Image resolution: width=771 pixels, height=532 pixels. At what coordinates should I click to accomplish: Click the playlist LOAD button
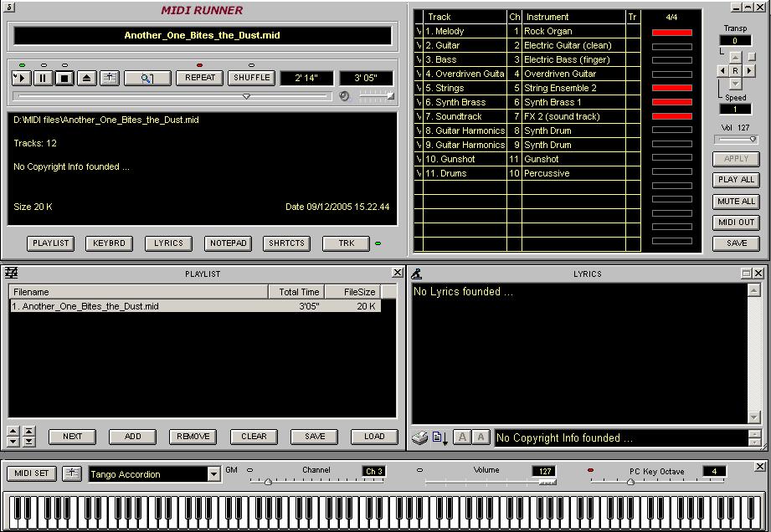(x=374, y=437)
